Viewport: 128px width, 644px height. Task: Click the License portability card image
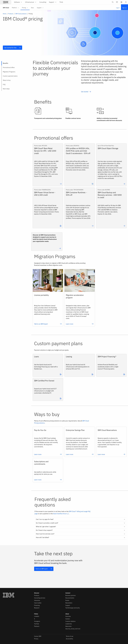click(x=48, y=280)
